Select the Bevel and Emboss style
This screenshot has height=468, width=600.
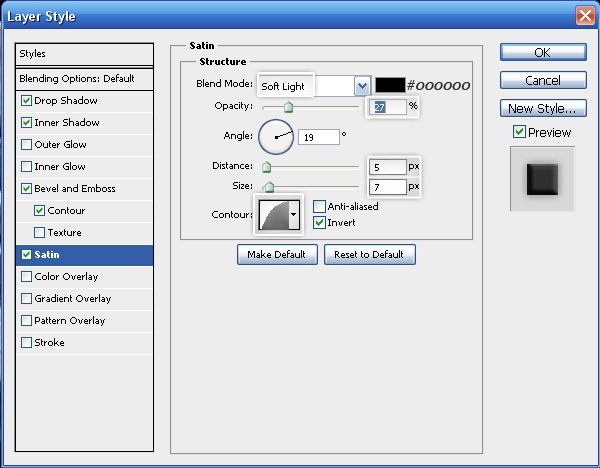click(x=75, y=189)
